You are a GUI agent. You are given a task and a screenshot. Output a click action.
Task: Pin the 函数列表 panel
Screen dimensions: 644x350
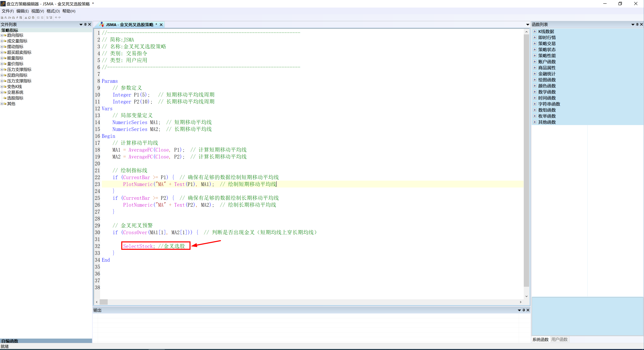pos(637,24)
